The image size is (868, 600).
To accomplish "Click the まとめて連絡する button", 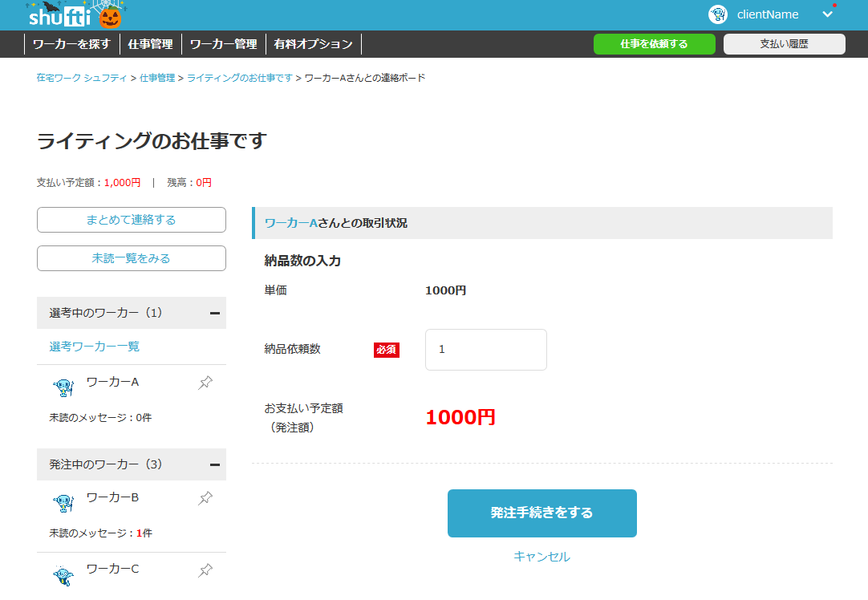I will 132,220.
